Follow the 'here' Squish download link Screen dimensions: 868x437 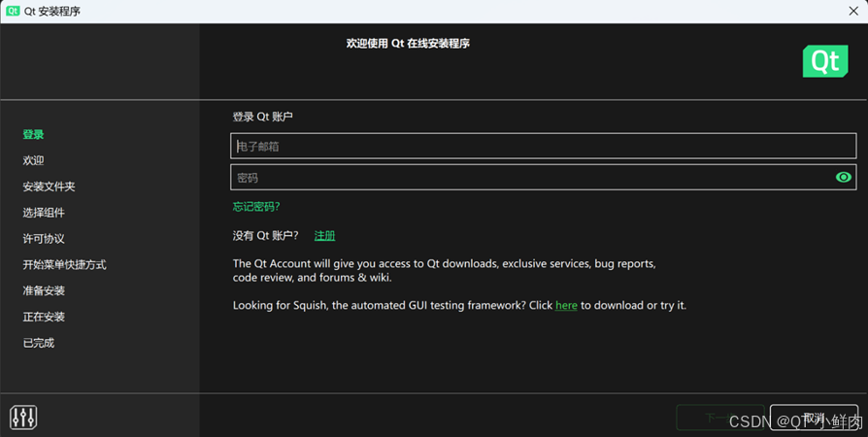click(566, 305)
